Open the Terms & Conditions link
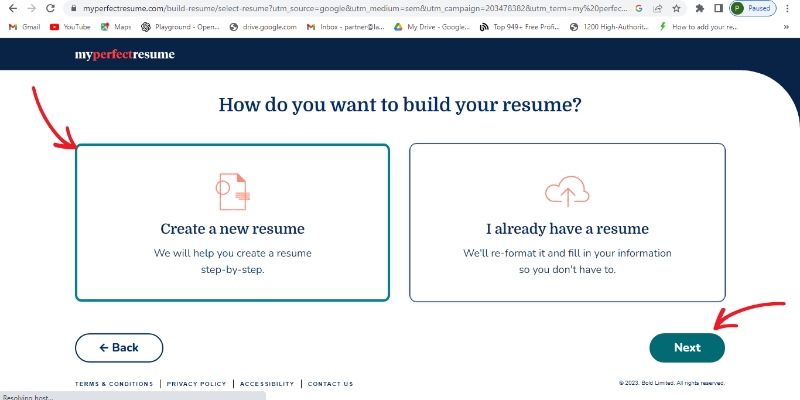The width and height of the screenshot is (800, 400). (x=114, y=384)
